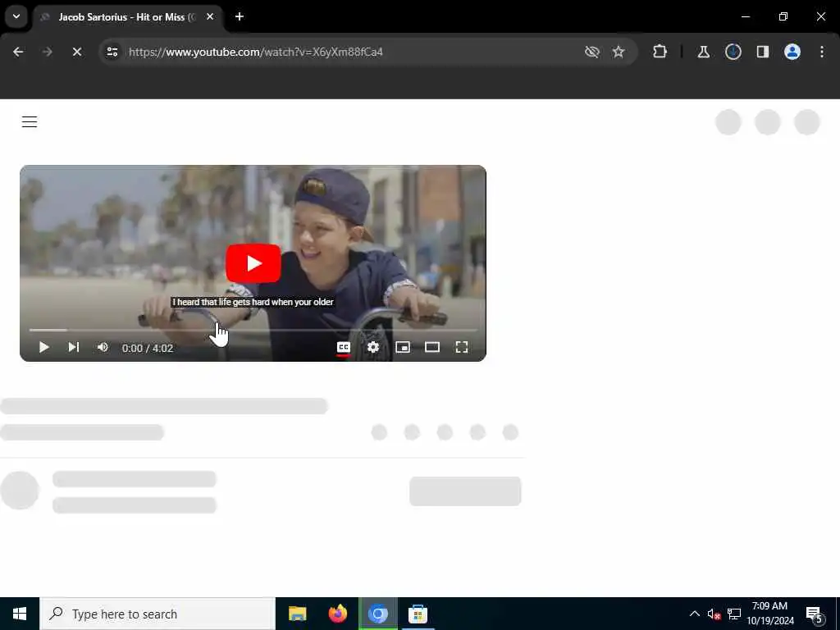Go forward in browser history
This screenshot has width=840, height=630.
(47, 52)
